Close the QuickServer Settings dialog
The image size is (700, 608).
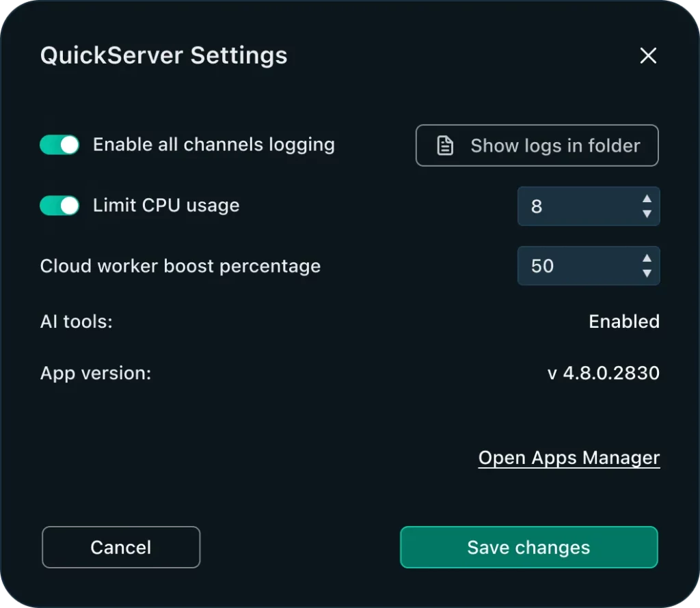point(648,56)
